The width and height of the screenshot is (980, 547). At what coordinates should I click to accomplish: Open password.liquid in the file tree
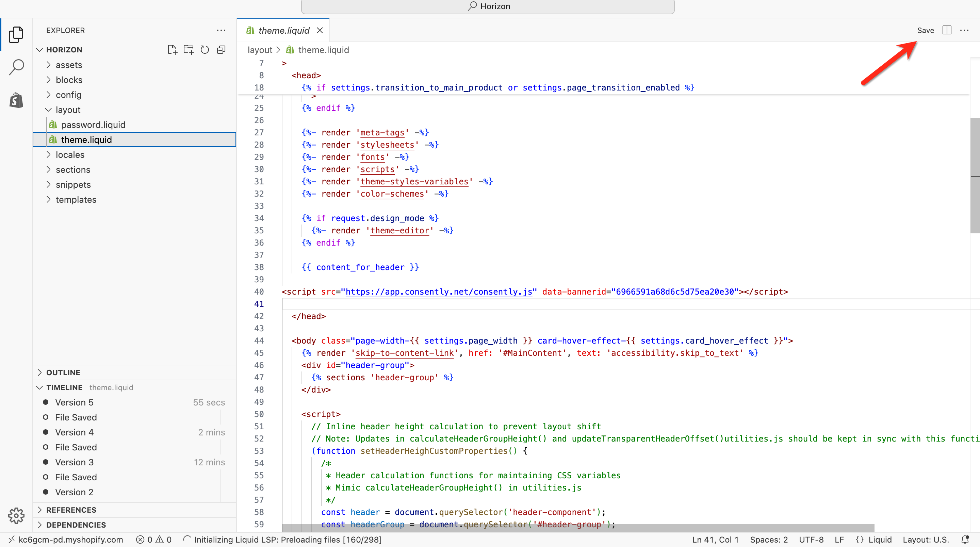coord(93,125)
